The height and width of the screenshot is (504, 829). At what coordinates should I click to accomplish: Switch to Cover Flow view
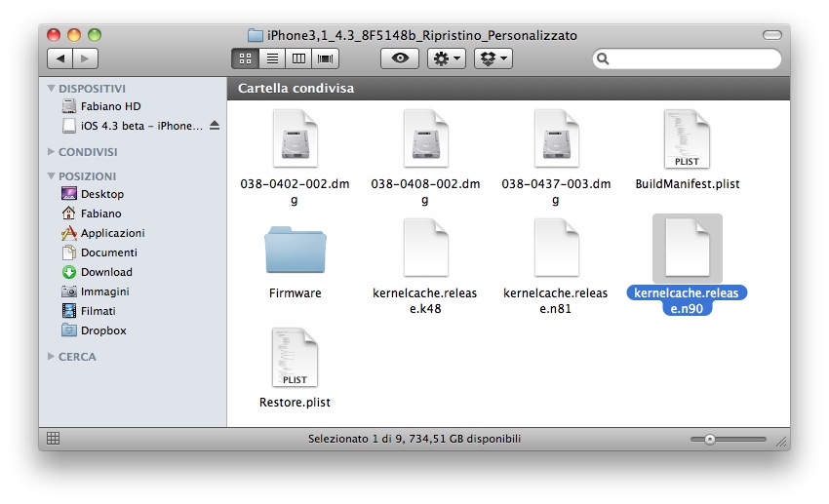pos(324,58)
